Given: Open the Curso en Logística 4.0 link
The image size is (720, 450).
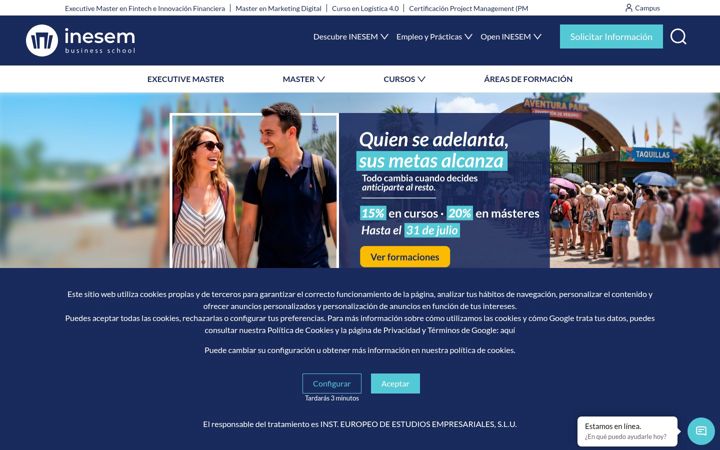Looking at the screenshot, I should (x=365, y=8).
